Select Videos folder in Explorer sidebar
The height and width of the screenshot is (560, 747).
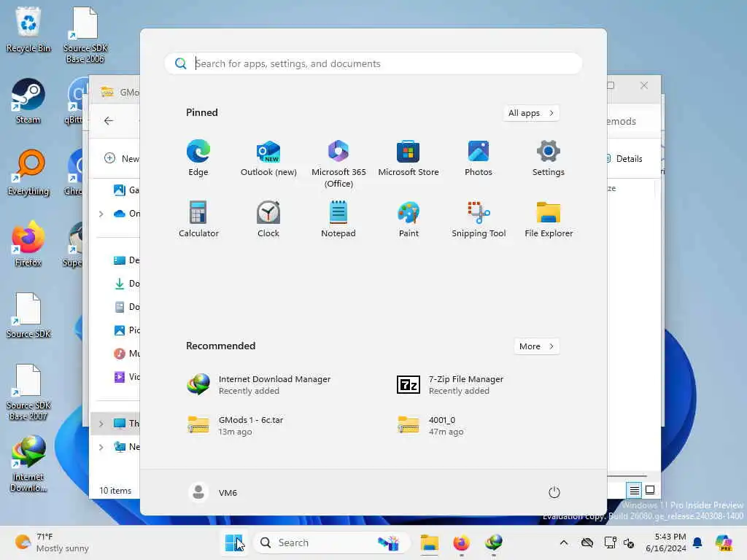(x=126, y=377)
